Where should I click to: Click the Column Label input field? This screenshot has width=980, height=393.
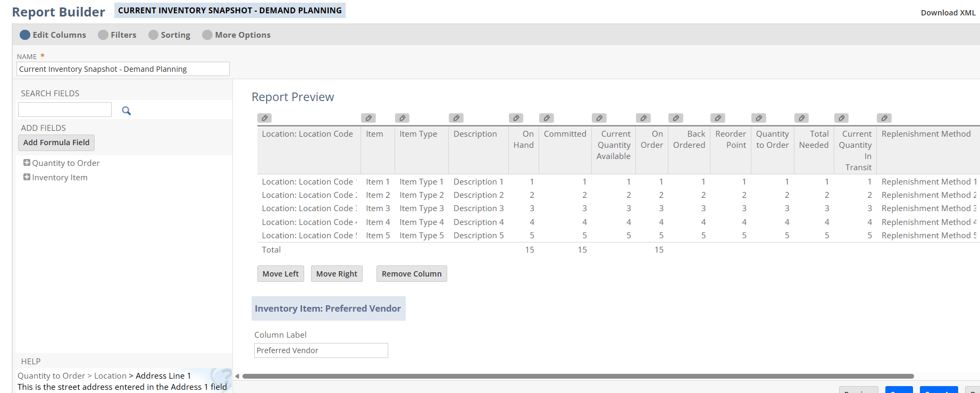tap(321, 350)
